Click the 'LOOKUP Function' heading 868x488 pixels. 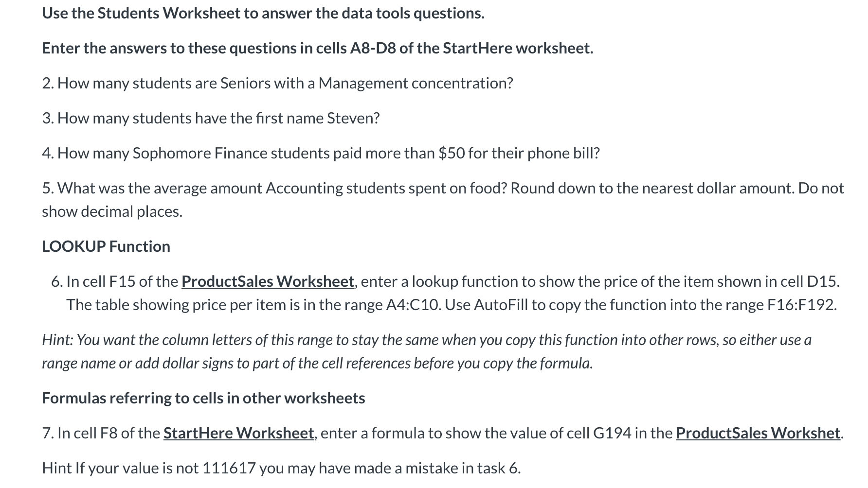106,246
